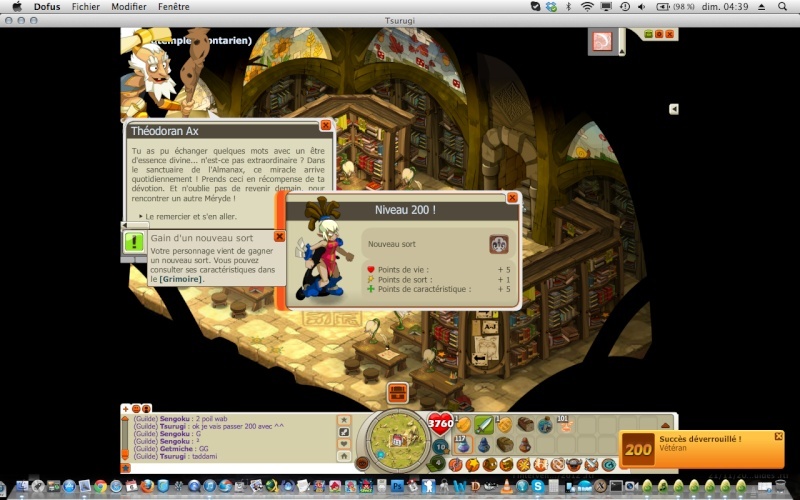800x500 pixels.
Task: Expand the arrow under the top-right spell icon
Action: click(x=621, y=52)
